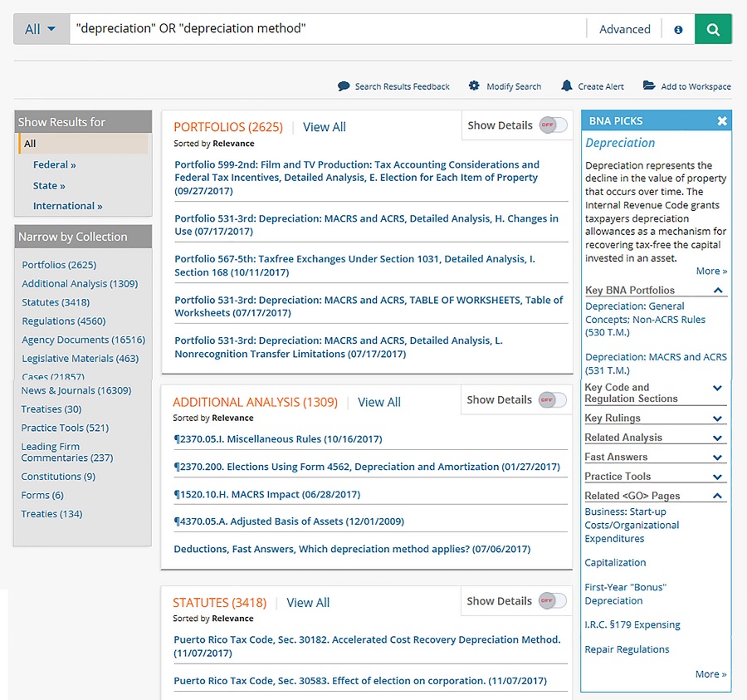Click View All next to Portfolios
Image resolution: width=747 pixels, height=700 pixels.
[x=325, y=127]
